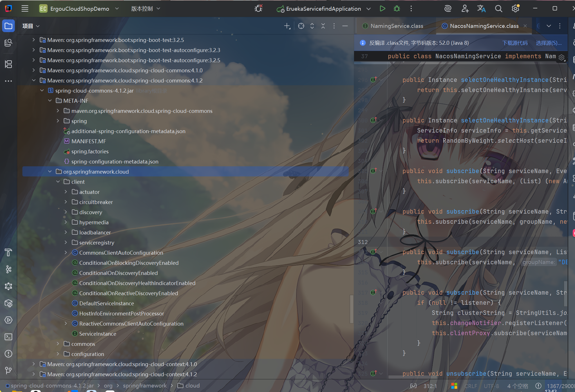
Task: Hide the project panel with minus icon
Action: (x=345, y=26)
